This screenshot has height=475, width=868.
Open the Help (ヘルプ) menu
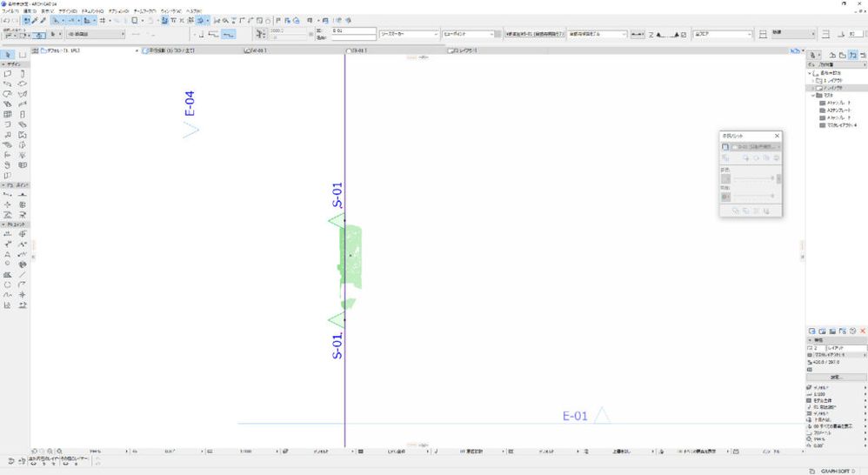point(194,11)
